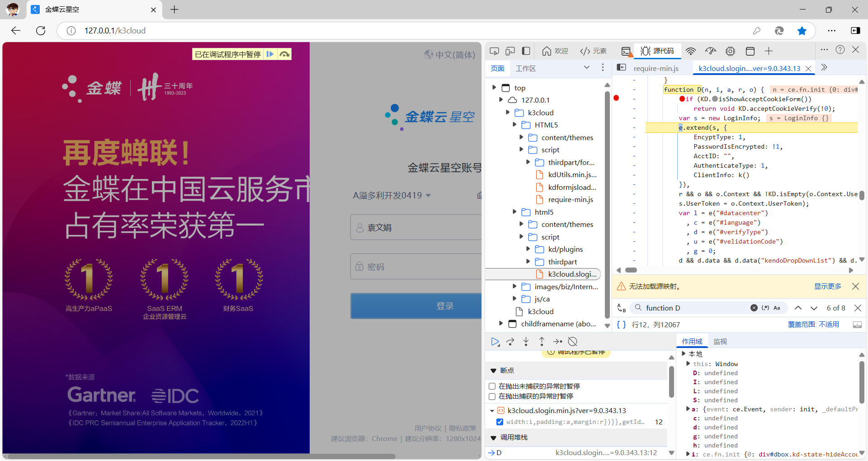The image size is (868, 461).
Task: Open data center dropdown A溢多利开发0419
Action: pos(392,195)
